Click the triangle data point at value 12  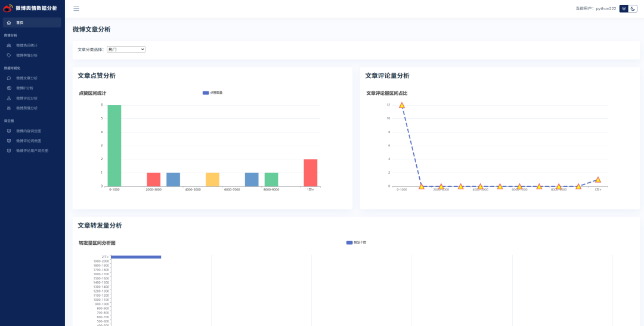point(402,105)
